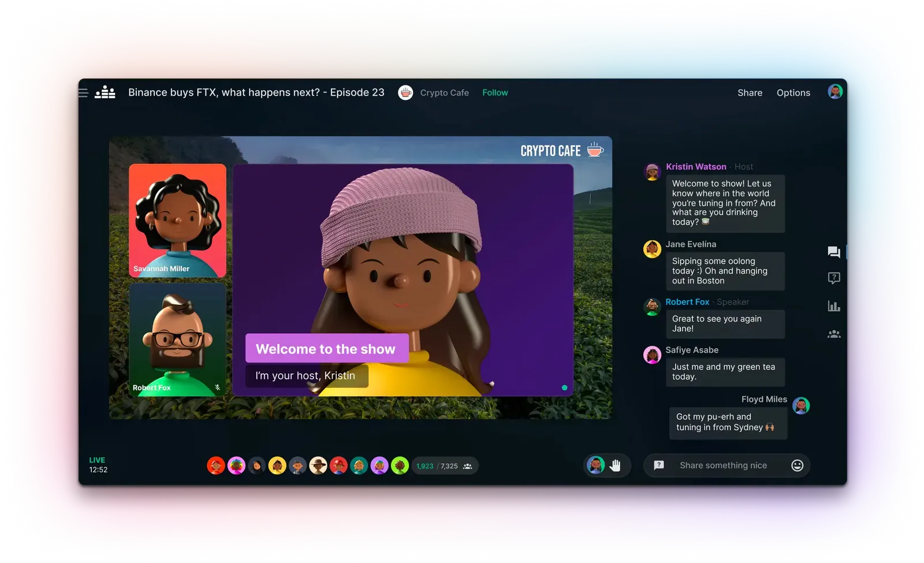Open the emoji picker in the chat bar
Viewport: 924px width, 563px height.
pyautogui.click(x=796, y=465)
